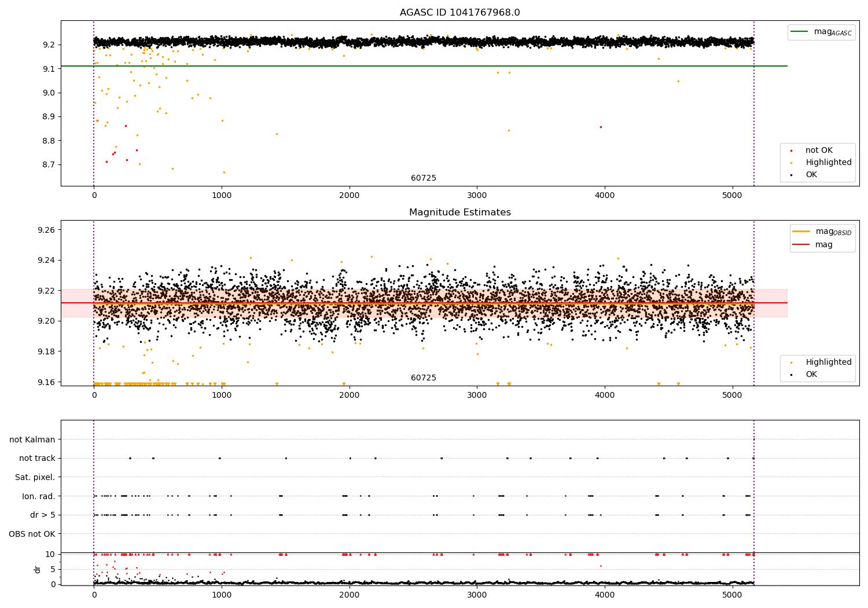Click the 5 tick on the dr axis
Viewport: 868px width, 608px height.
[53, 570]
